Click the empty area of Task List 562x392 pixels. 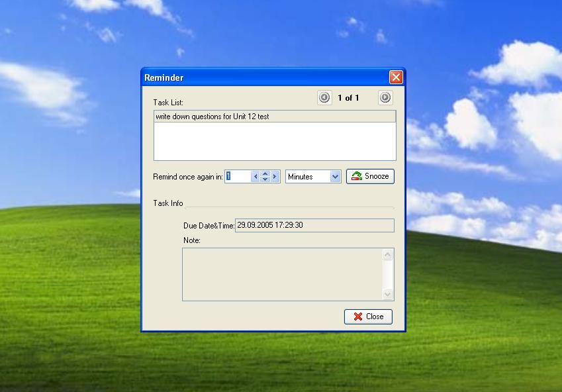[274, 141]
